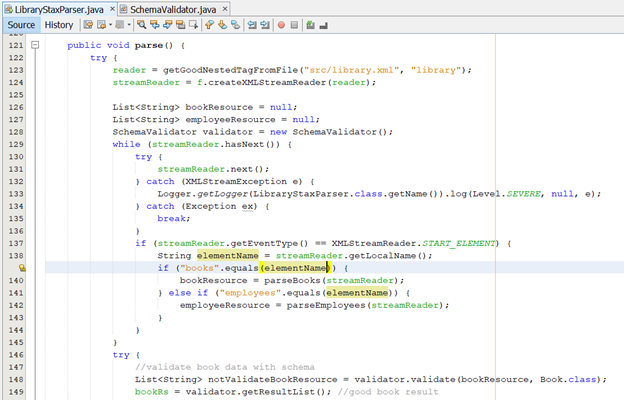Click bookResource variable on line 126
This screenshot has height=400, width=624.
219,107
